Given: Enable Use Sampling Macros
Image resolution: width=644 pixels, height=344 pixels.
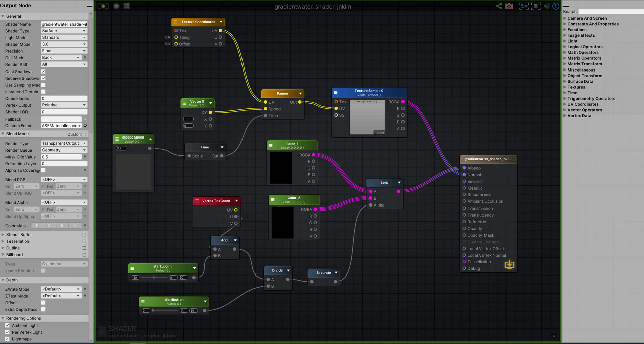Looking at the screenshot, I should (42, 85).
